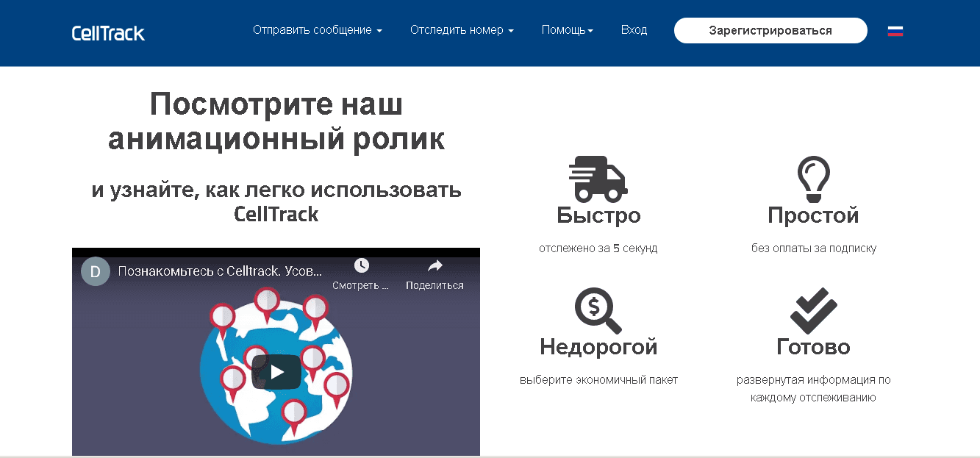
Task: Click the "Быстро" heading
Action: pyautogui.click(x=598, y=215)
